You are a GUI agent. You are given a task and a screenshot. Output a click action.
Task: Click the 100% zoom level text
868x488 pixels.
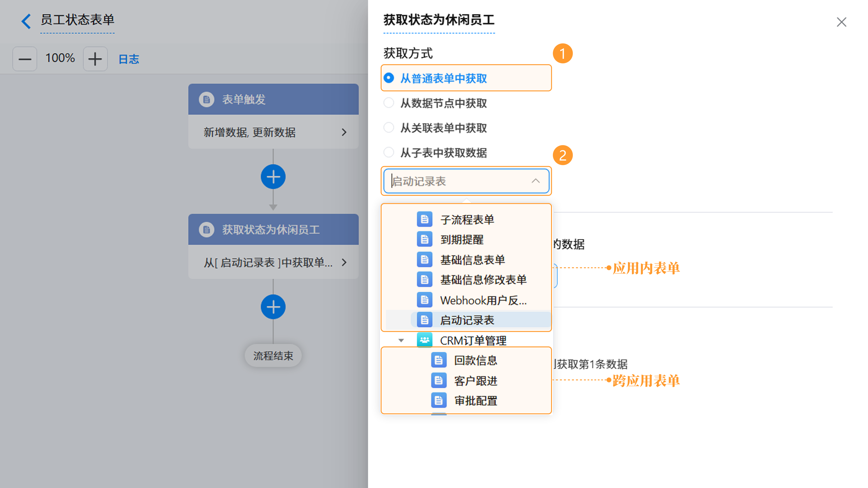click(x=60, y=58)
